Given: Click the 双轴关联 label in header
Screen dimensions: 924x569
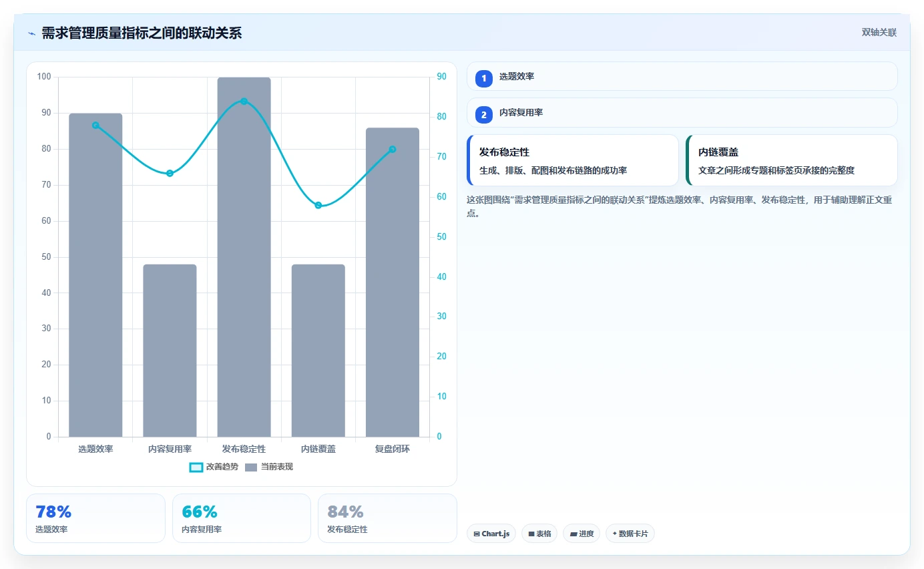Looking at the screenshot, I should pos(879,32).
